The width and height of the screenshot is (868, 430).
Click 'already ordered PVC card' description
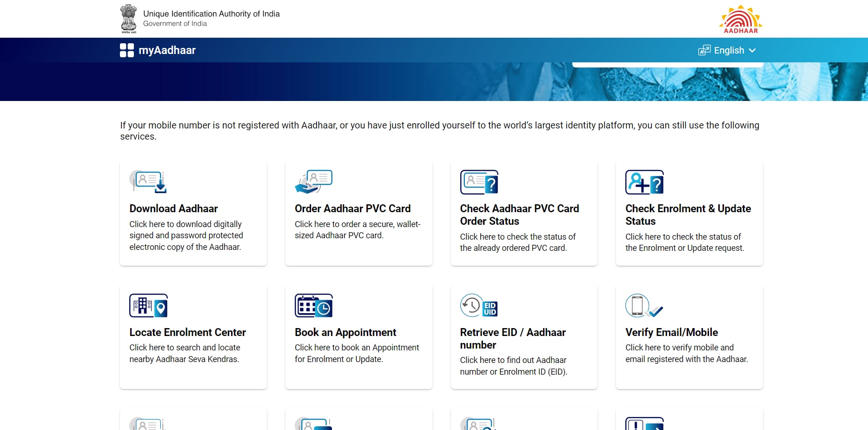(518, 242)
